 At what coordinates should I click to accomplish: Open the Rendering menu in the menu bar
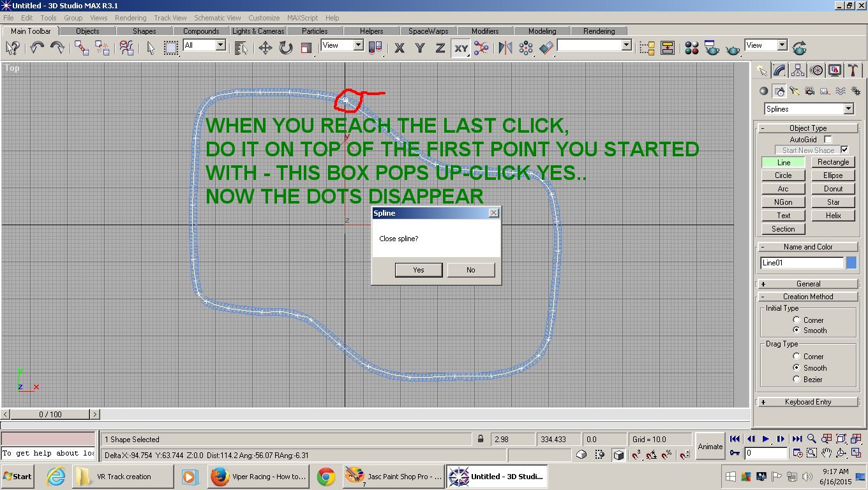click(x=131, y=18)
